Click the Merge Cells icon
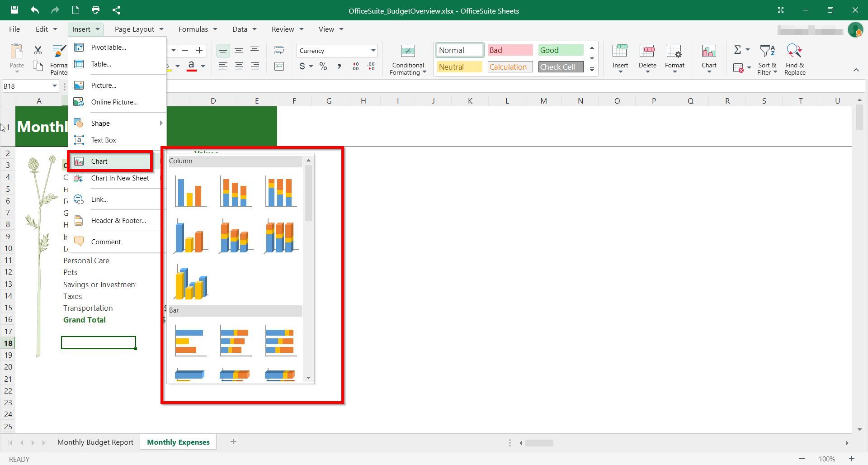The width and height of the screenshot is (868, 465). tap(279, 66)
